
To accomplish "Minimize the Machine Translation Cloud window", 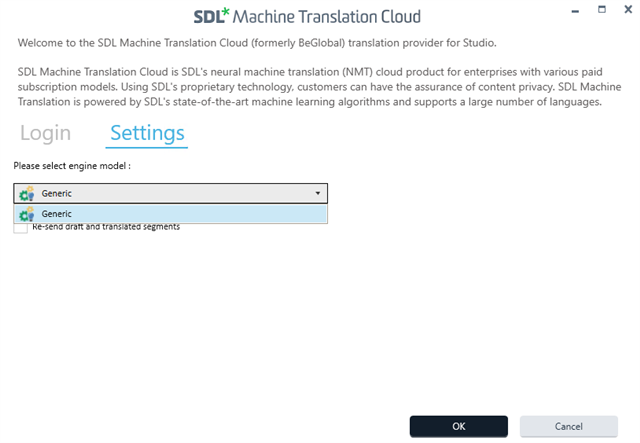I will point(575,11).
